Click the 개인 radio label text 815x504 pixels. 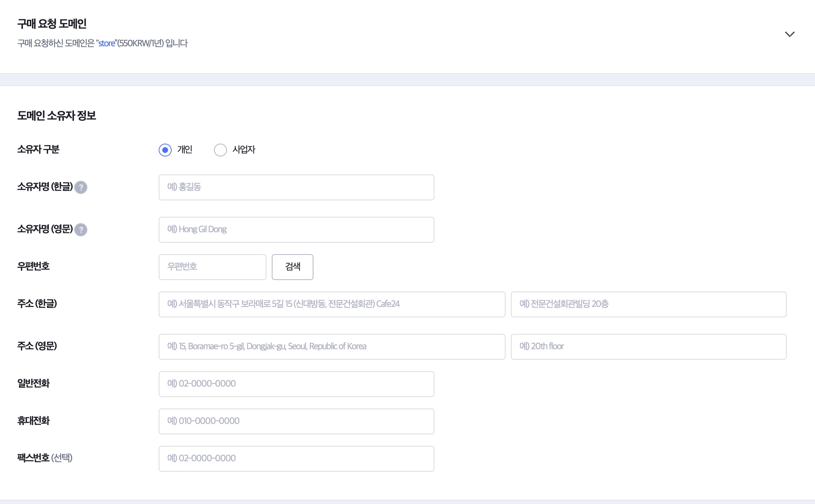click(x=185, y=150)
